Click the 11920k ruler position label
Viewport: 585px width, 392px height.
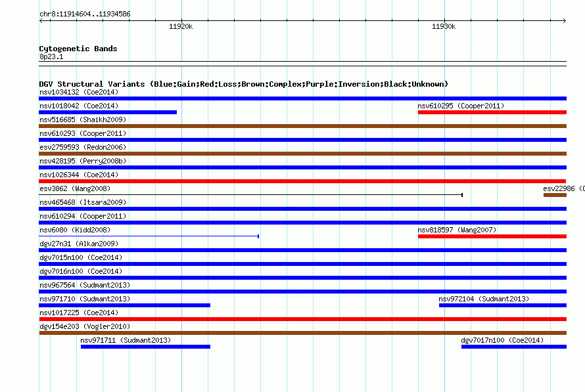coord(181,26)
